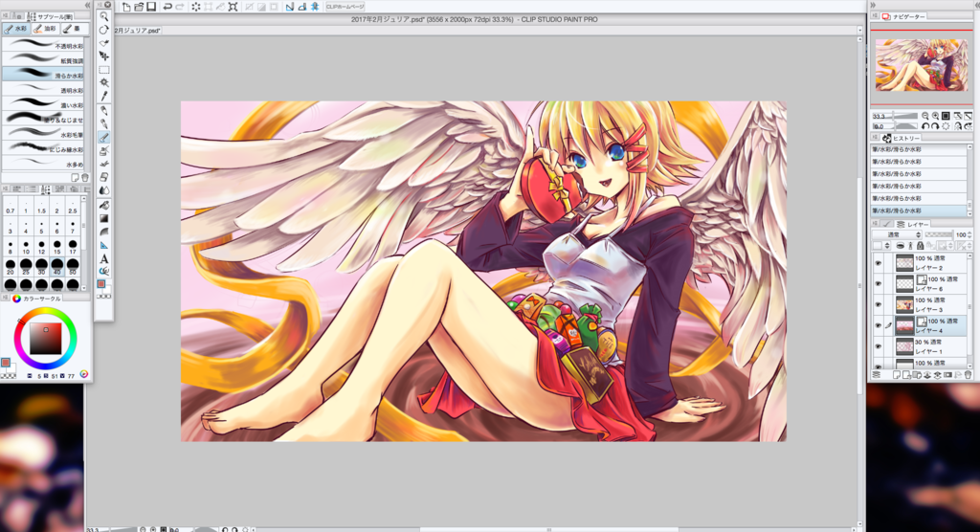Click the Save floppy icon in command bar
Screen dimensions: 980x532
tap(150, 7)
